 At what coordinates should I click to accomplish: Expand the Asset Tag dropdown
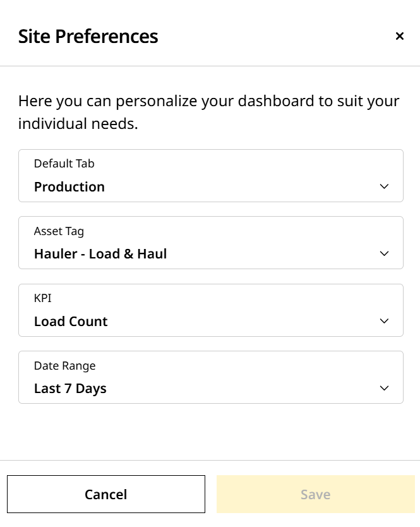tap(210, 243)
